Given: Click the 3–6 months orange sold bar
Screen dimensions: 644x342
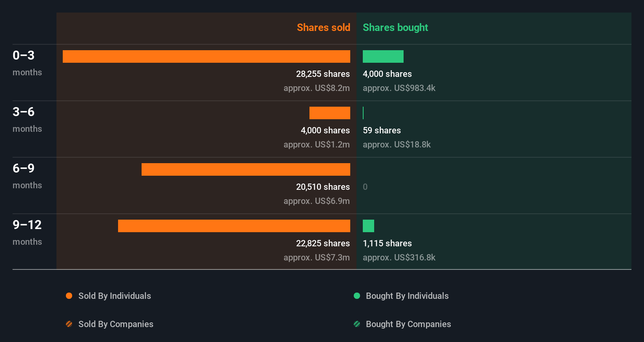Looking at the screenshot, I should pyautogui.click(x=330, y=113).
